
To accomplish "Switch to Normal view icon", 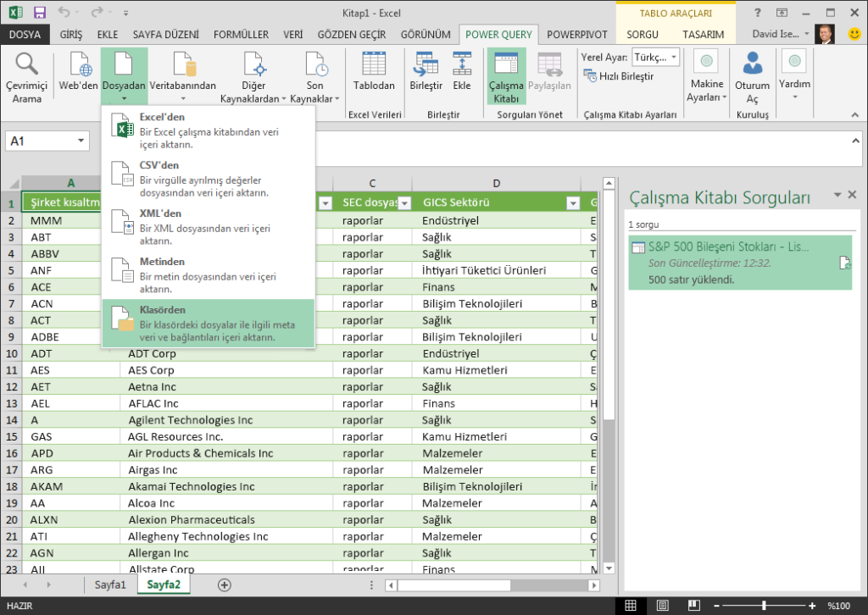I will tap(631, 606).
